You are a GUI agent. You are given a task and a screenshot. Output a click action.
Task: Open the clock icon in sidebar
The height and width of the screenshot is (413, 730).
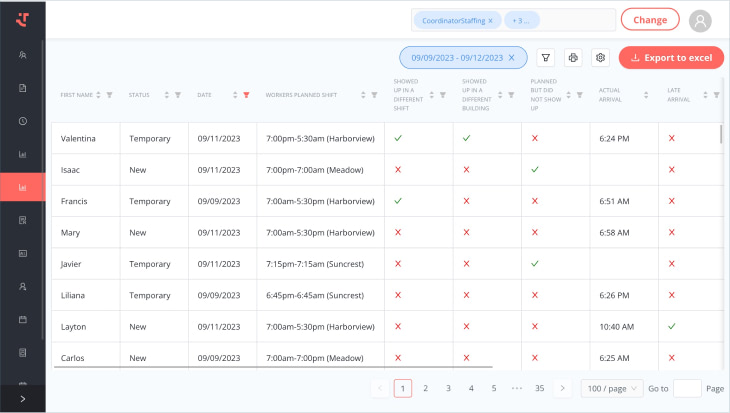tap(22, 121)
